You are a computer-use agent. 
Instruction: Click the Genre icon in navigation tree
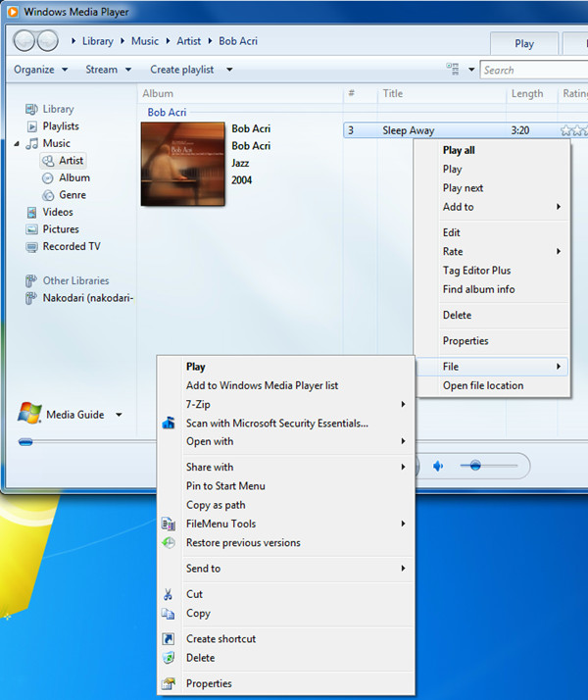click(x=48, y=195)
